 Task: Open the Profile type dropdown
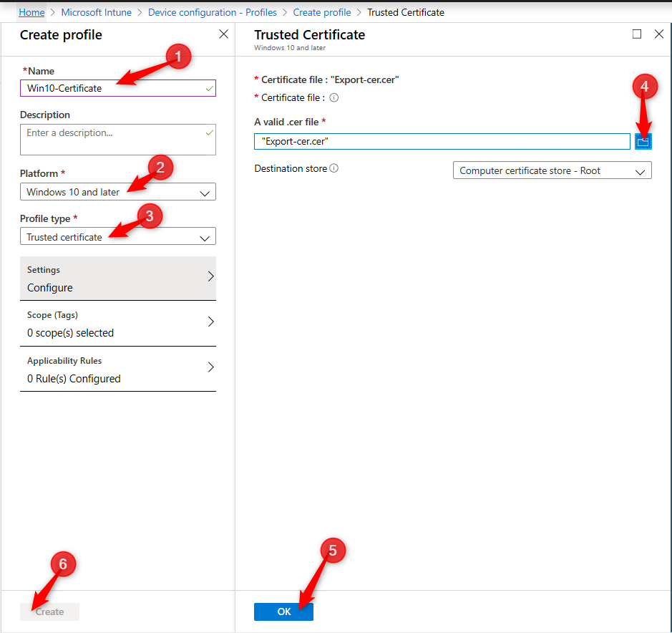(x=118, y=236)
